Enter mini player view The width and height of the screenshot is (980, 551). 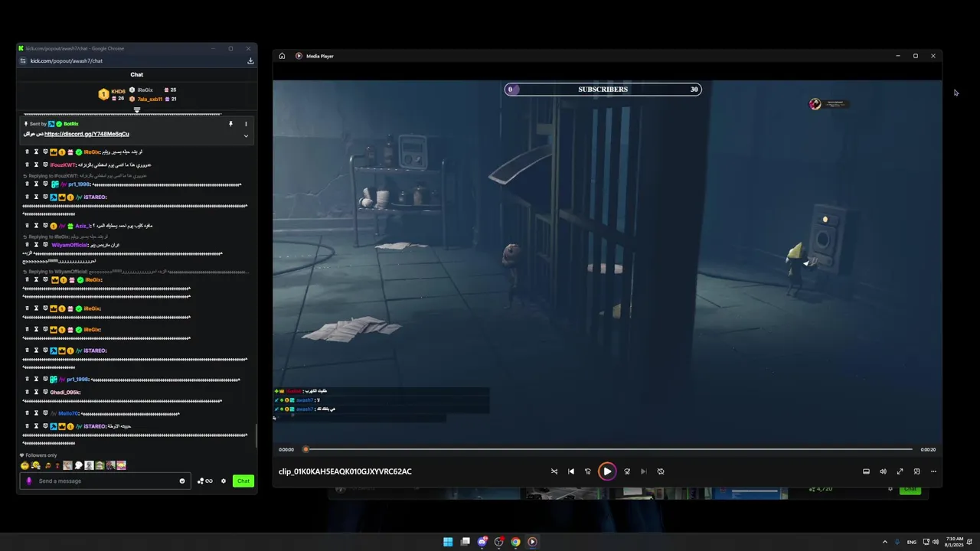(x=916, y=471)
